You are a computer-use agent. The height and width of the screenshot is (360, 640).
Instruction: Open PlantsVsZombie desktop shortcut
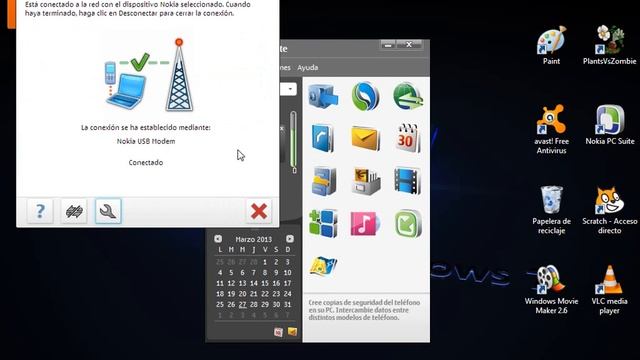click(609, 45)
